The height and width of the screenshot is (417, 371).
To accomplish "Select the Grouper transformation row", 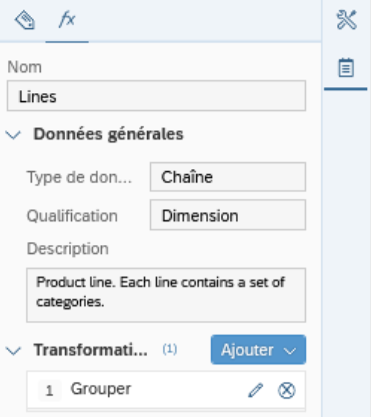I will [x=166, y=390].
